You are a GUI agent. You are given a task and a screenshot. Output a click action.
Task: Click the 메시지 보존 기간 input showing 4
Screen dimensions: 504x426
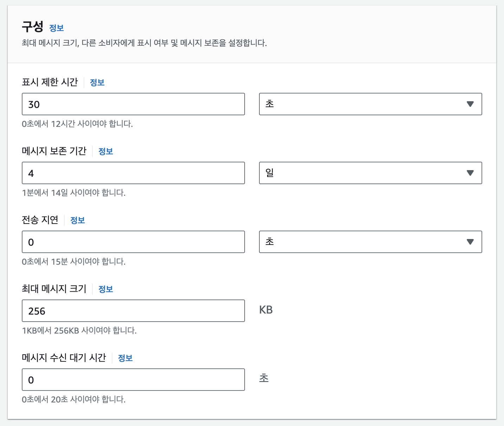(133, 173)
